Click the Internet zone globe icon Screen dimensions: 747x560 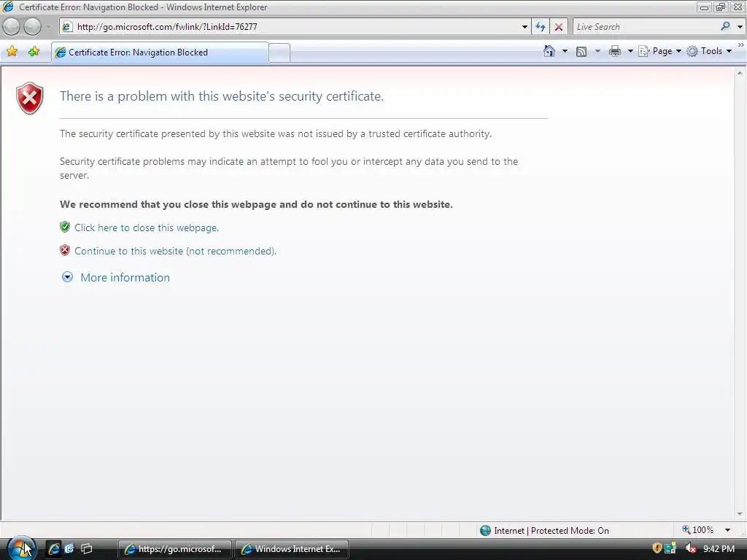[485, 531]
